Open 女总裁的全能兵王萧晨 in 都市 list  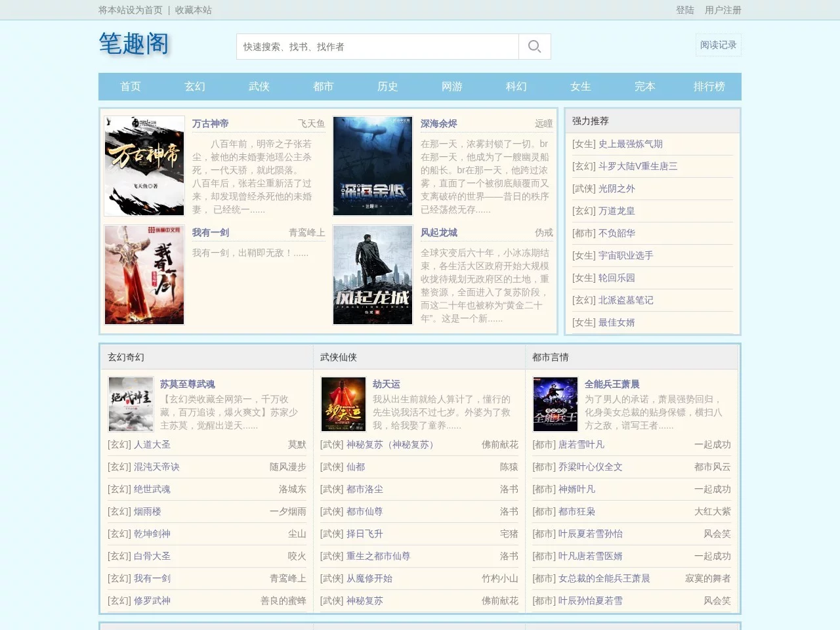click(x=604, y=578)
